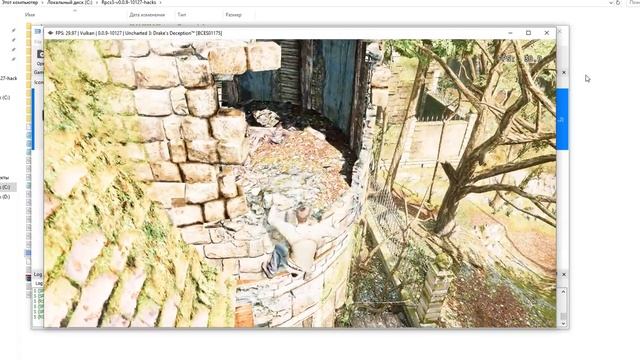Image resolution: width=640 pixels, height=360 pixels.
Task: Sort files by 'Имя' column
Action: [30, 15]
